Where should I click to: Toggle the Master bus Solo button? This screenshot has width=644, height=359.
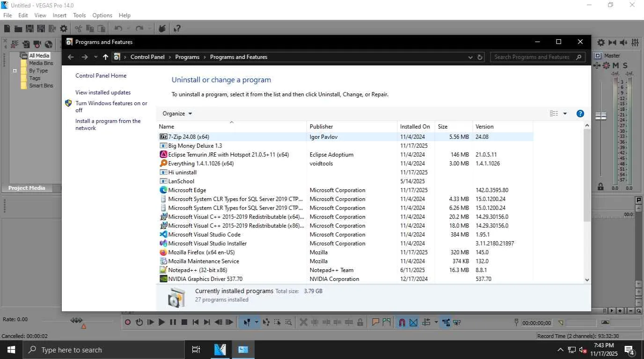click(x=625, y=66)
